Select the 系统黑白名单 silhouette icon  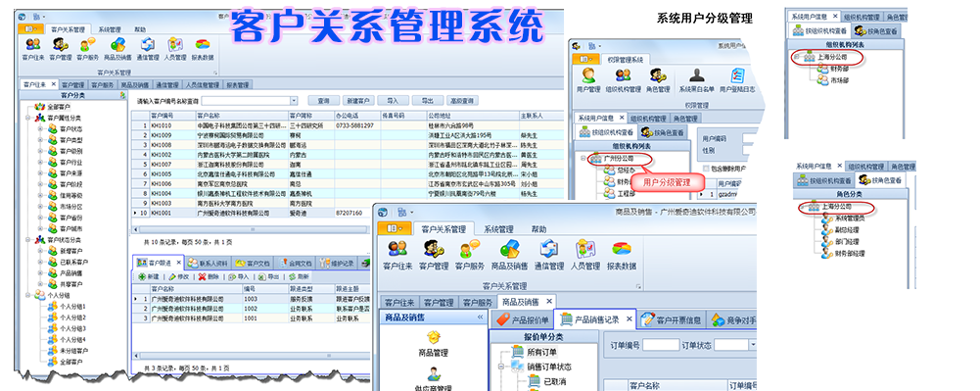click(697, 75)
